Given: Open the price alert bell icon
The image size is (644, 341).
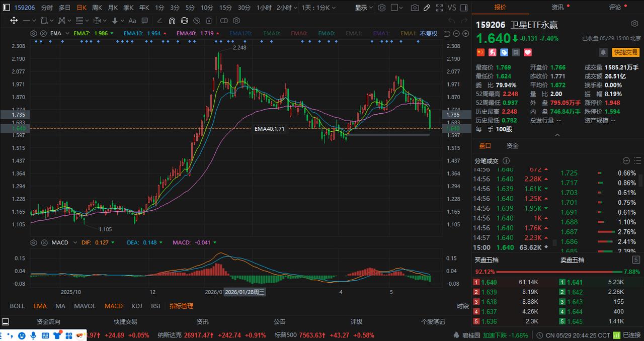Looking at the screenshot, I should point(603,52).
